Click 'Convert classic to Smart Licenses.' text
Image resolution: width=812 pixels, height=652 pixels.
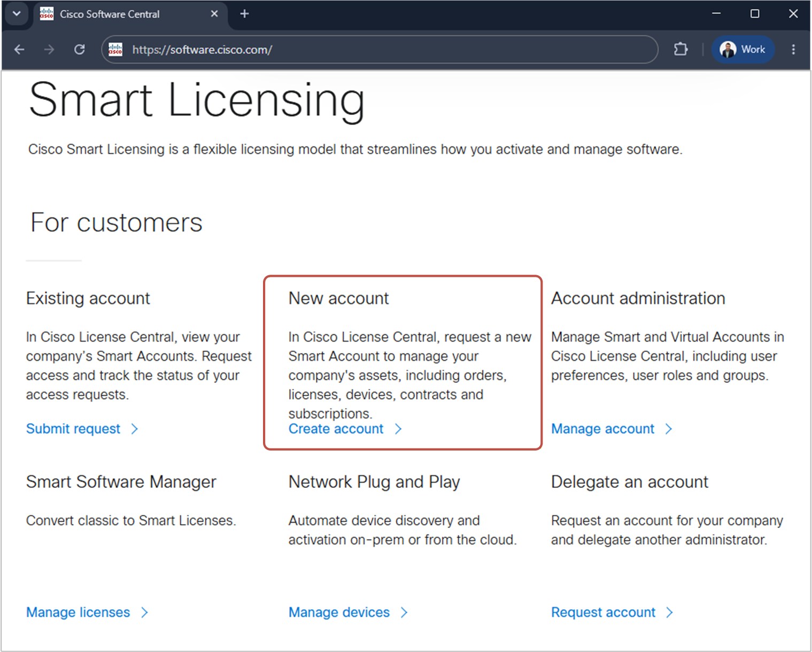point(131,521)
